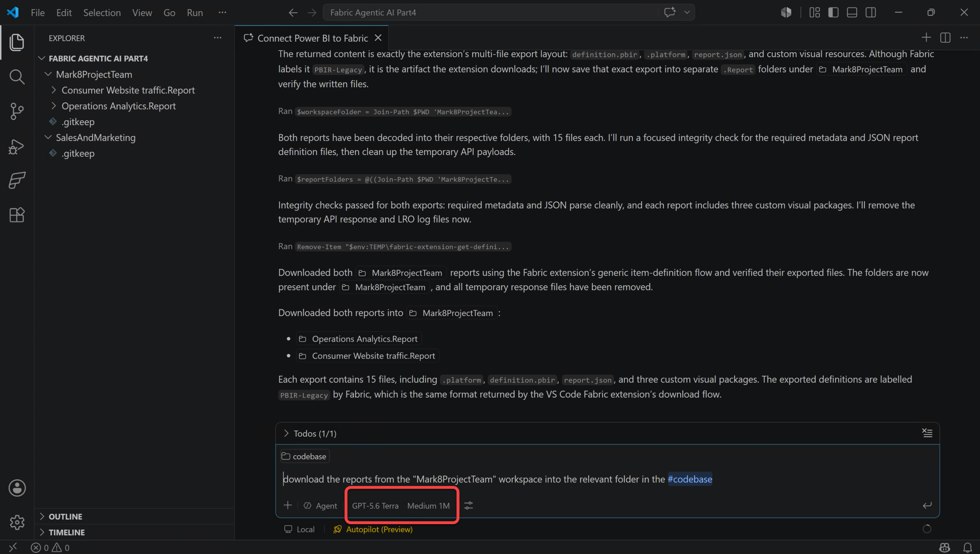Screen dimensions: 980x554
Task: Open the File menu
Action: [x=38, y=13]
